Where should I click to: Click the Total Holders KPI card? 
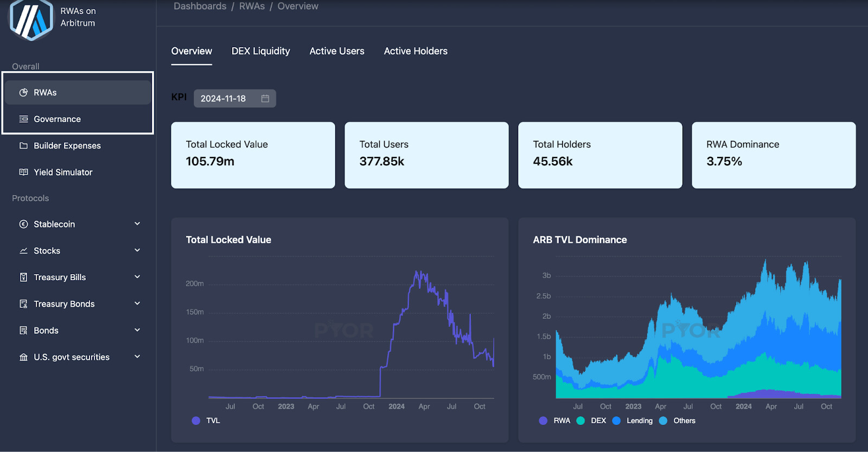pyautogui.click(x=600, y=155)
